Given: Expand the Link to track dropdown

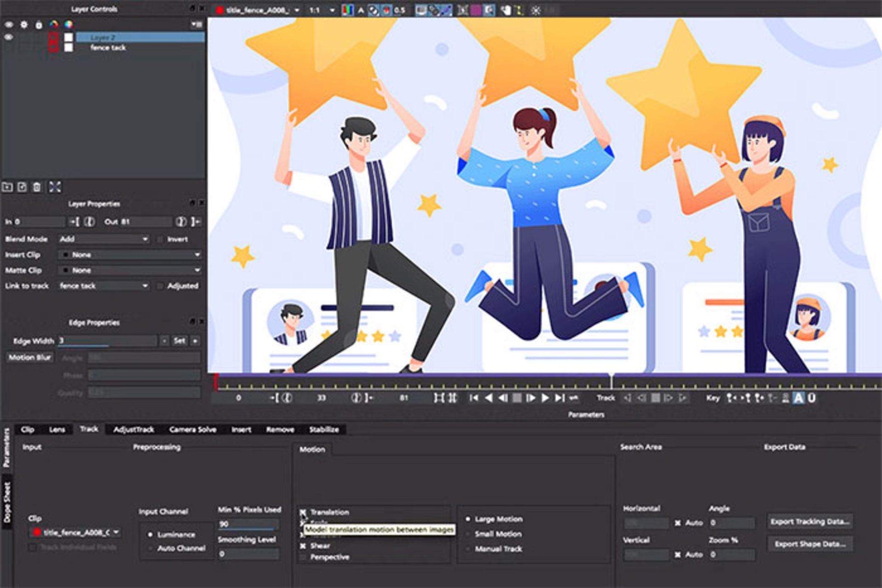Looking at the screenshot, I should coord(104,286).
